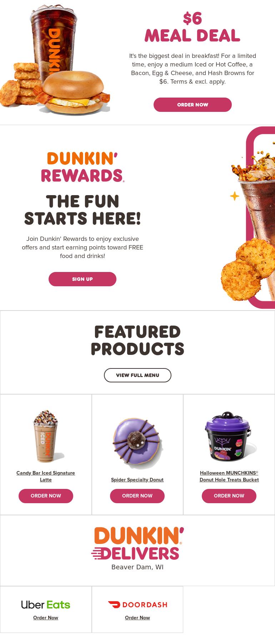
Task: Click the Dunkin' Rewards logo
Action: tap(82, 167)
